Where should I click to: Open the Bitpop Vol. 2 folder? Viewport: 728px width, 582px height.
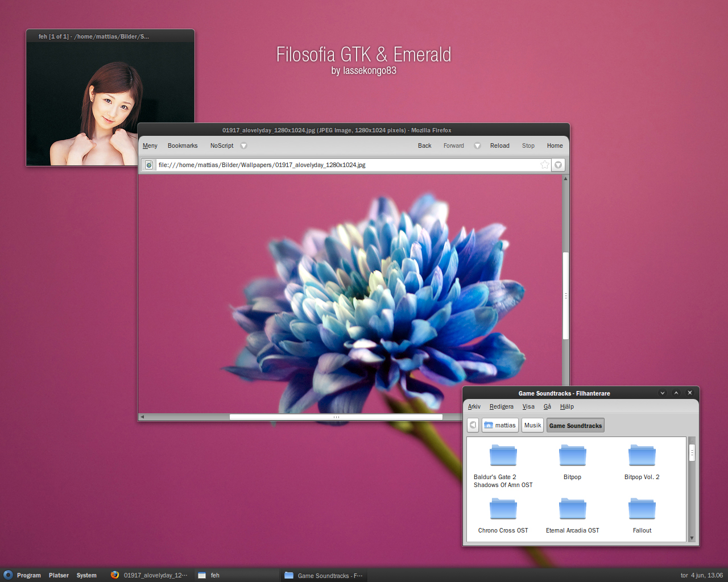pos(642,462)
